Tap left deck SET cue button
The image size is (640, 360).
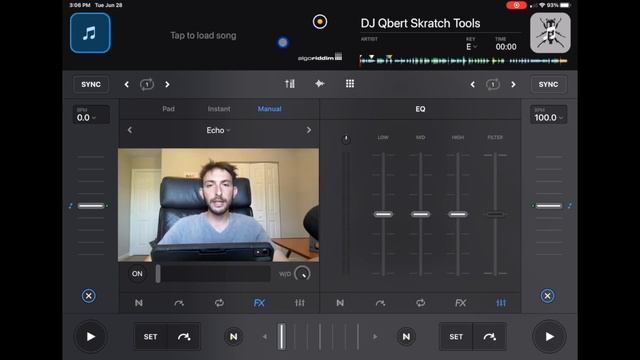[151, 337]
